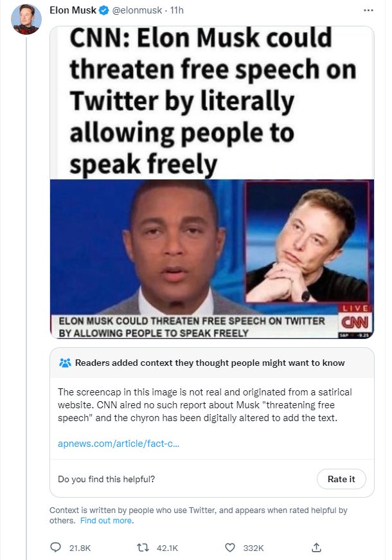This screenshot has width=392, height=560.
Task: Click the Elon Musk display name
Action: click(x=73, y=11)
